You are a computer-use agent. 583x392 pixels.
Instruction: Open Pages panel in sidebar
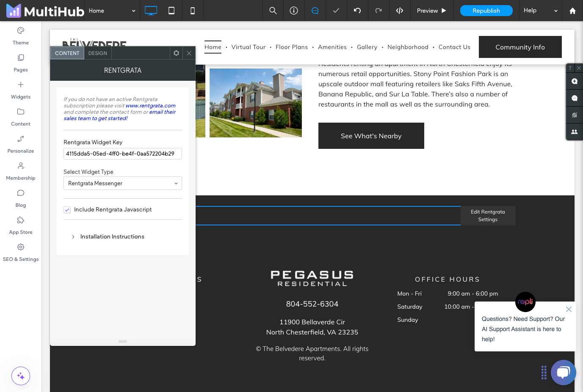[x=21, y=63]
